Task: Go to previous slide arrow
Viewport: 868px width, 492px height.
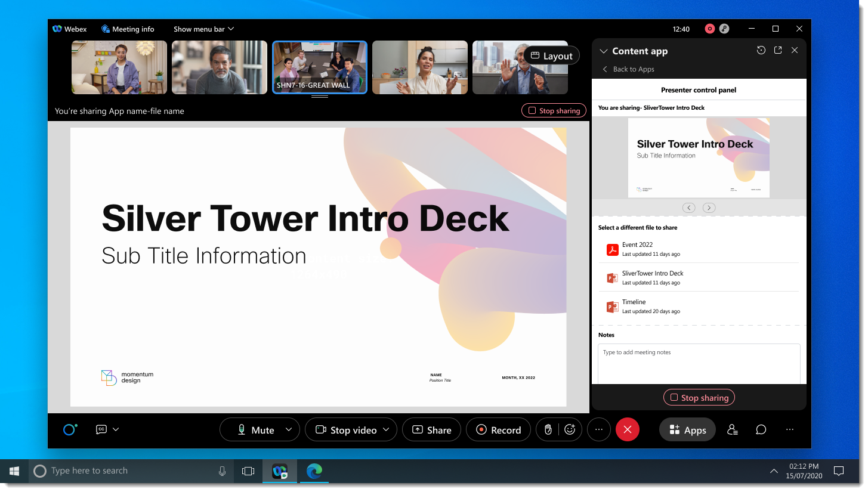Action: pos(689,208)
